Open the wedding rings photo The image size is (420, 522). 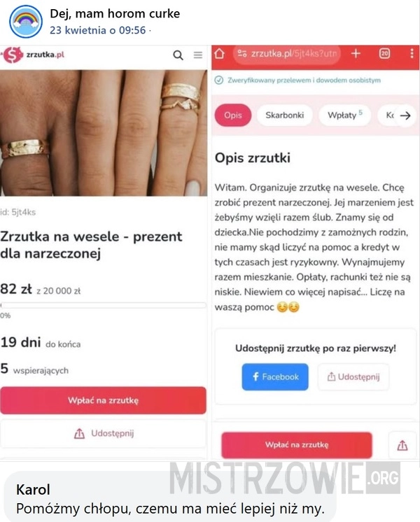pos(104,133)
